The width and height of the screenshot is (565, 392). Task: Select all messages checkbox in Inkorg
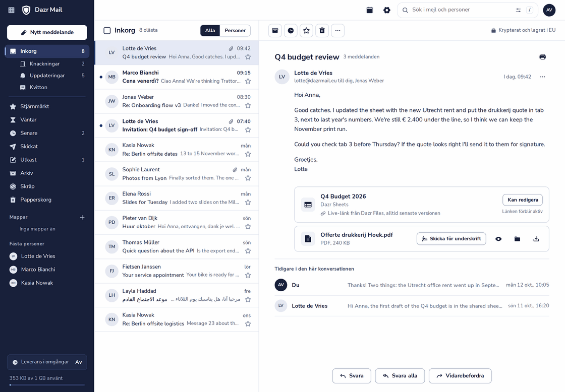tap(107, 31)
